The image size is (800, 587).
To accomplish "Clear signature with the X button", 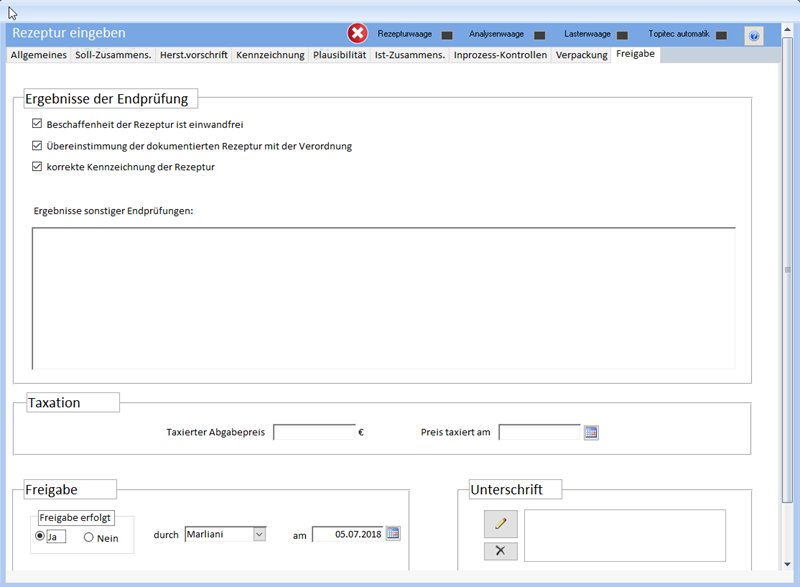I will pos(501,551).
